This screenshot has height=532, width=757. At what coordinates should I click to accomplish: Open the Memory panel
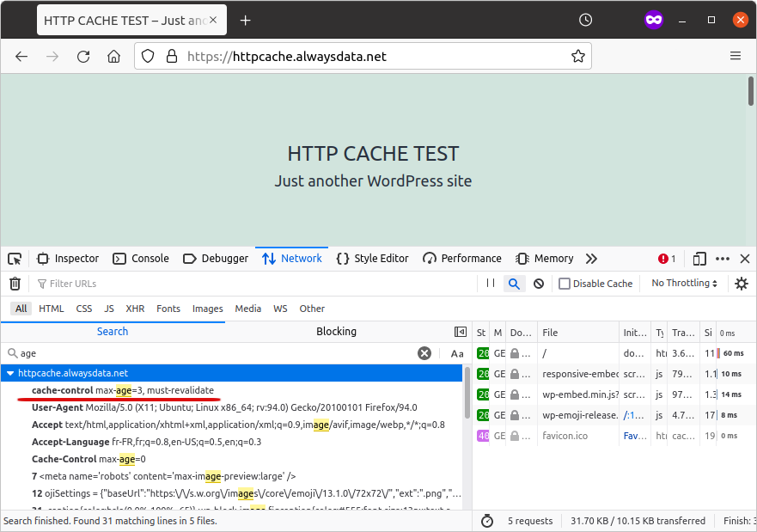tap(545, 259)
